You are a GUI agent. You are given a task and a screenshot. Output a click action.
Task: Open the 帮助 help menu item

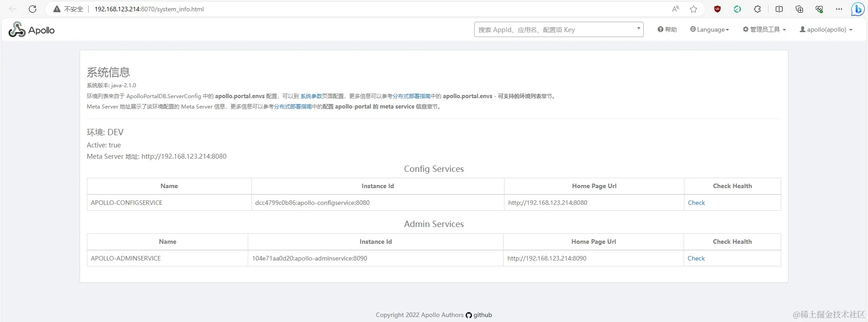pyautogui.click(x=667, y=29)
